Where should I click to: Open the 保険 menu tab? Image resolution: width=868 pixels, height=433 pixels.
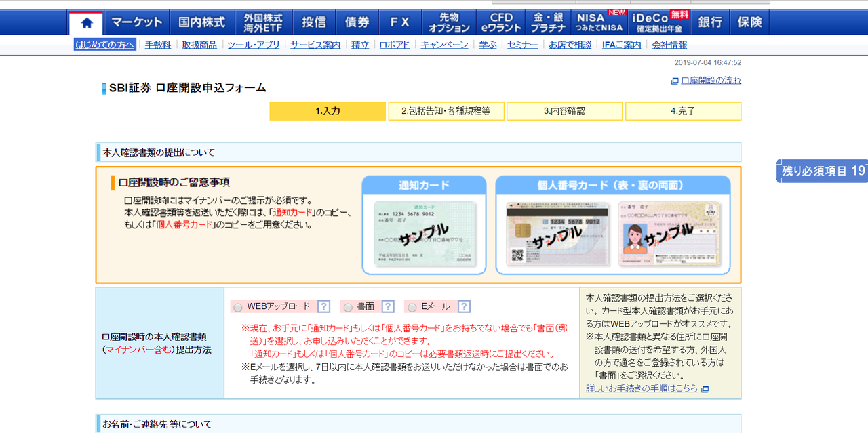[749, 22]
